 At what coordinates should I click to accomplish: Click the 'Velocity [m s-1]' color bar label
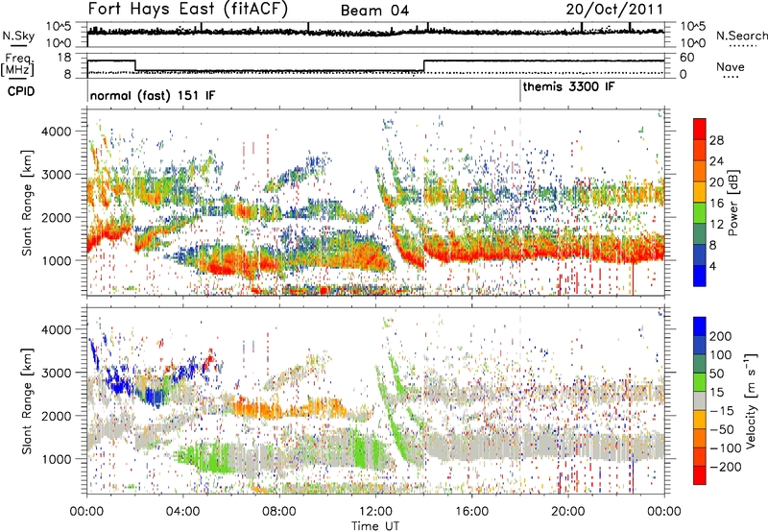(751, 401)
